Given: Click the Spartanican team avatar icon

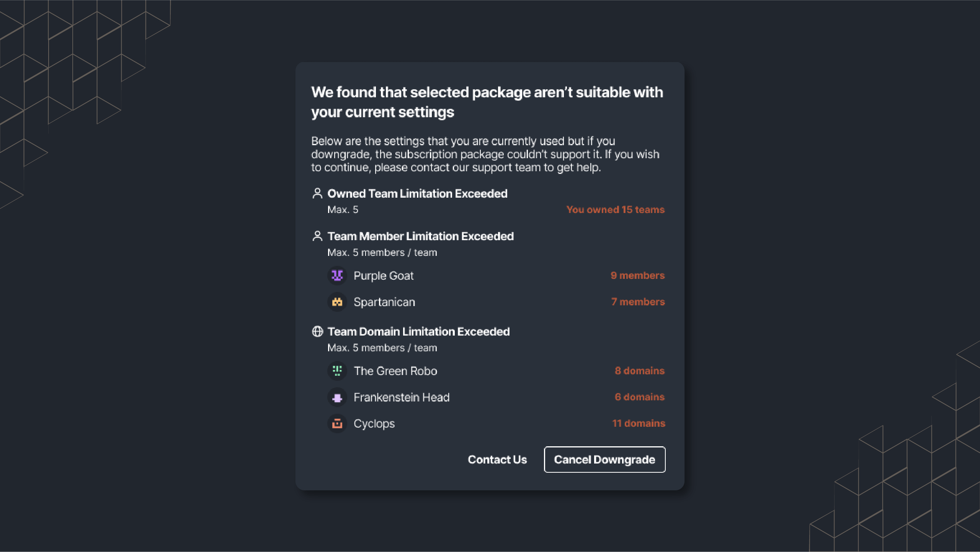Looking at the screenshot, I should coord(337,302).
